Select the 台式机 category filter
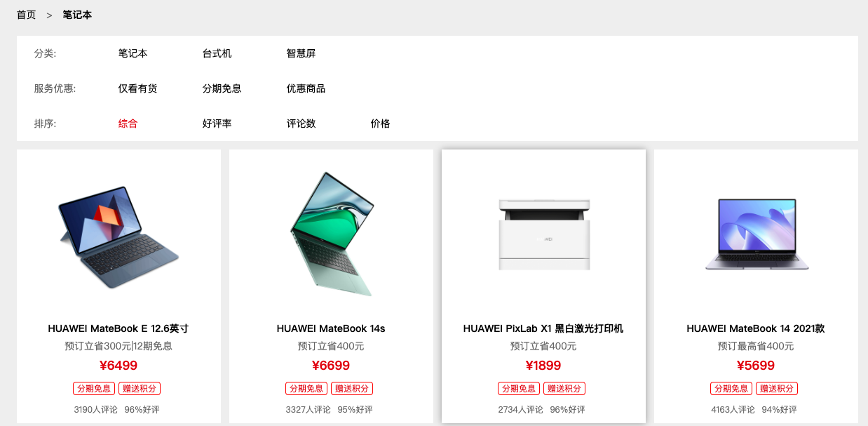 [x=217, y=53]
